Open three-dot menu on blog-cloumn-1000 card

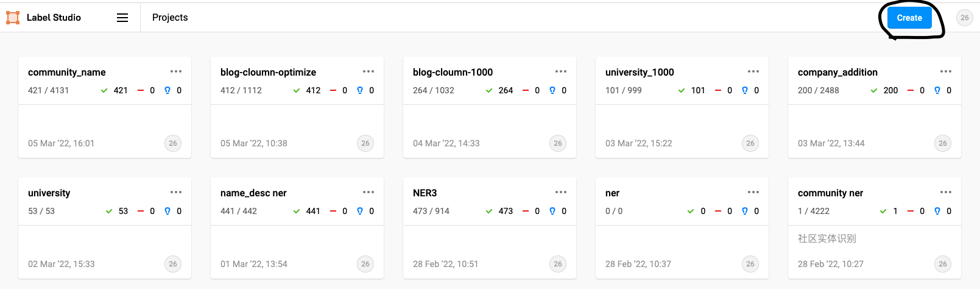tap(561, 71)
